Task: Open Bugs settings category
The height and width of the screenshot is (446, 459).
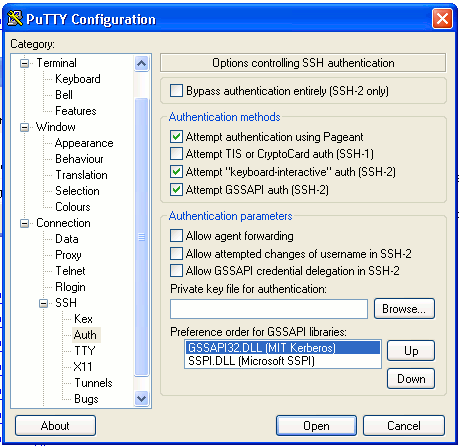Action: 86,399
